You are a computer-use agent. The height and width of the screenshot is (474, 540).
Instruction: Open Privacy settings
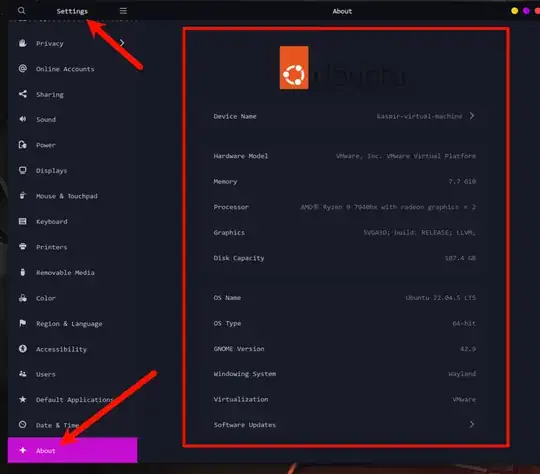click(72, 43)
